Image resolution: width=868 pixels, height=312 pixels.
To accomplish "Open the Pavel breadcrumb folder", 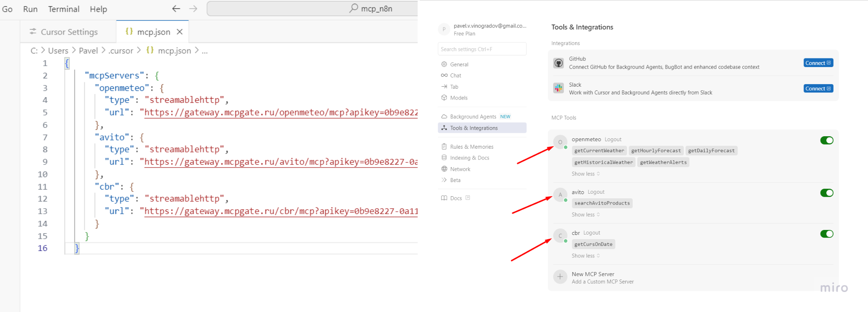I will point(88,51).
